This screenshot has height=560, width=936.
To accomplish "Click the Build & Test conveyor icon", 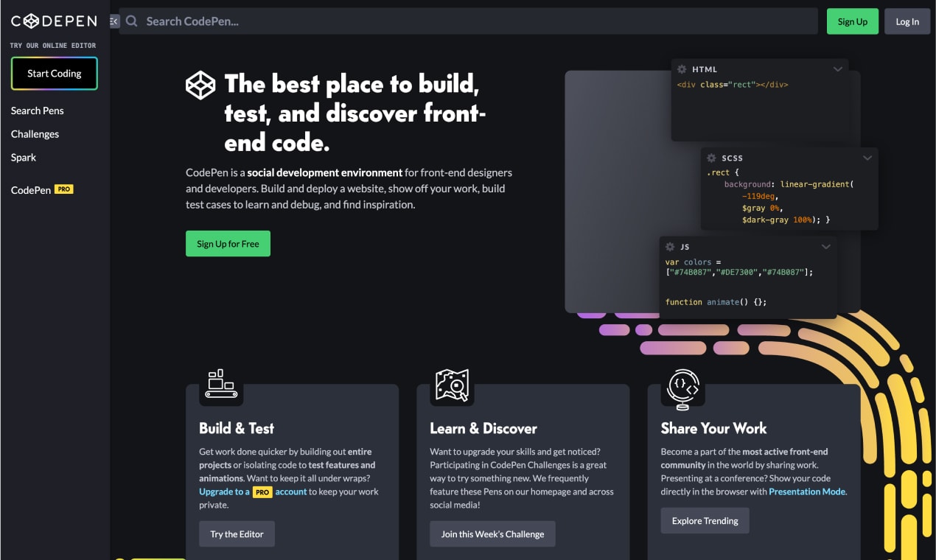I will pos(221,384).
